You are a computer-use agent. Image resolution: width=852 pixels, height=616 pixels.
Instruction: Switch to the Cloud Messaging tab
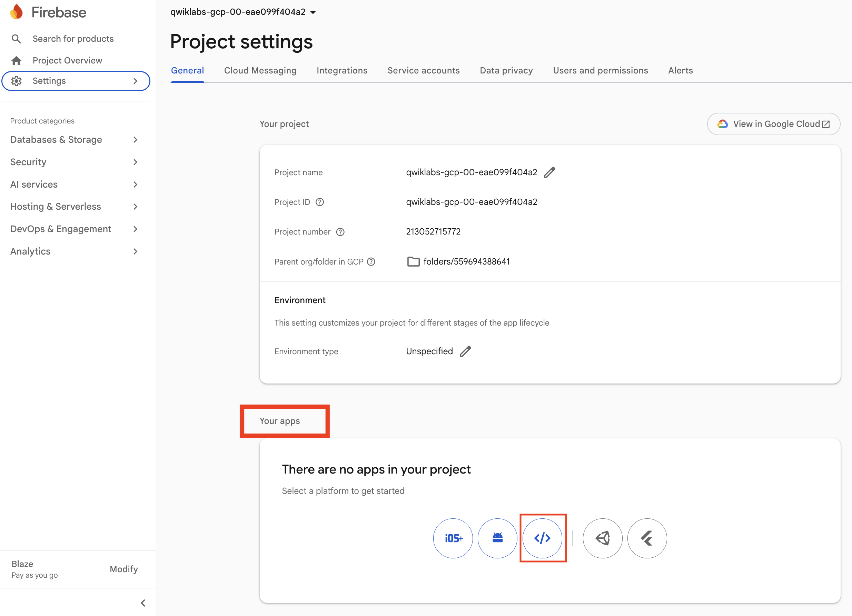260,71
